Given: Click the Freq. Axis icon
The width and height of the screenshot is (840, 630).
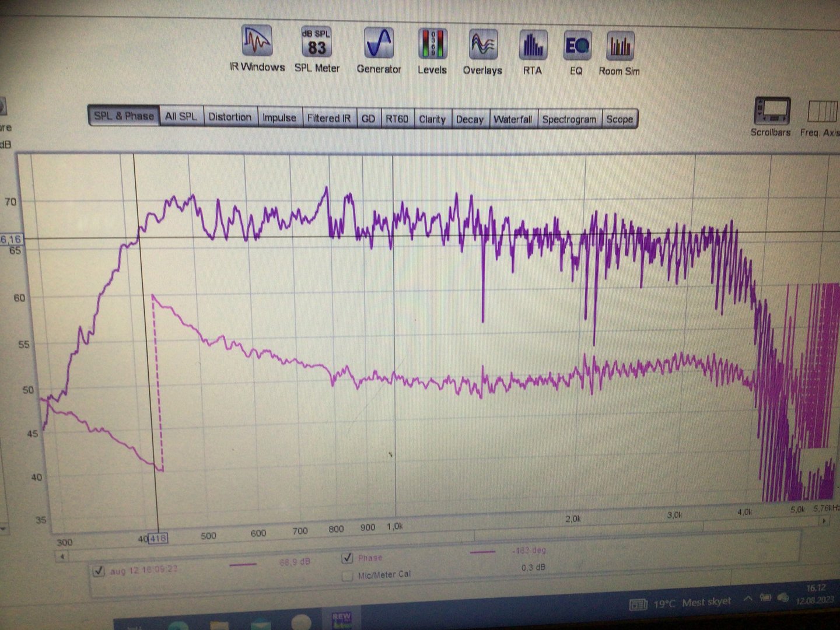Looking at the screenshot, I should (x=822, y=120).
